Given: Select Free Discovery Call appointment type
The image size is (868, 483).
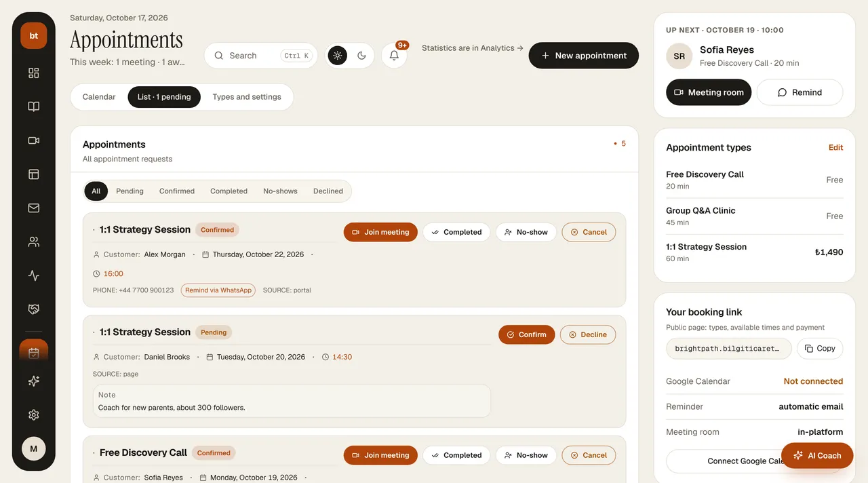Looking at the screenshot, I should [755, 180].
